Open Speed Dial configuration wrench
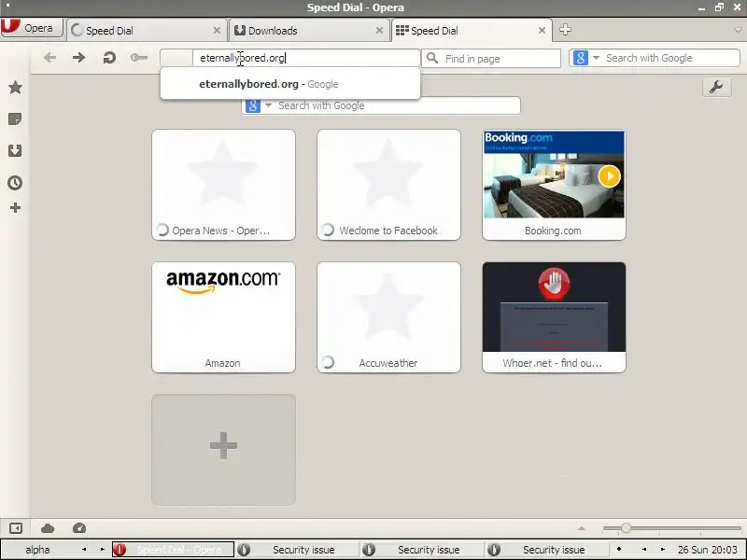Viewport: 747px width, 560px height. [x=716, y=87]
